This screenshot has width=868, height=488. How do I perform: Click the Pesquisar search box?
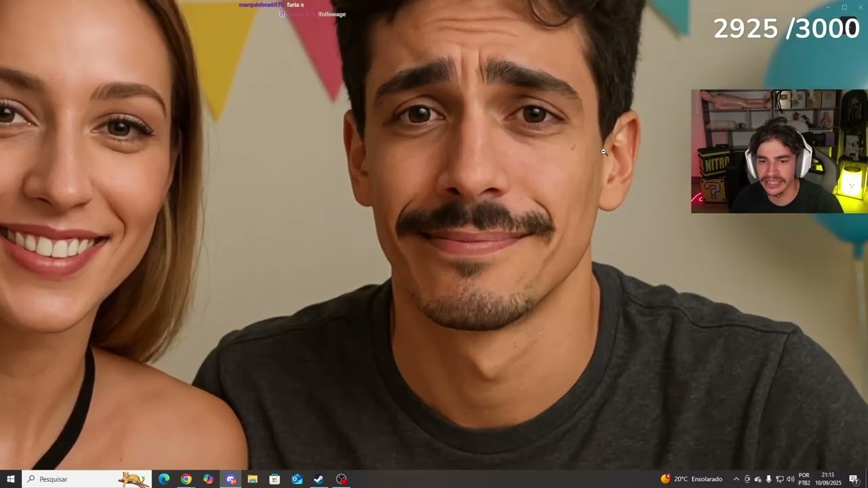87,479
